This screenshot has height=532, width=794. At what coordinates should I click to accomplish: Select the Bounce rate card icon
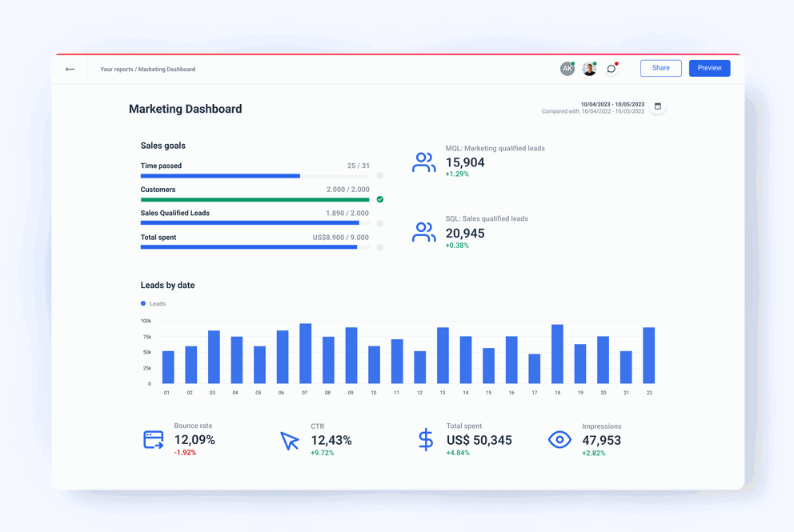tap(152, 439)
